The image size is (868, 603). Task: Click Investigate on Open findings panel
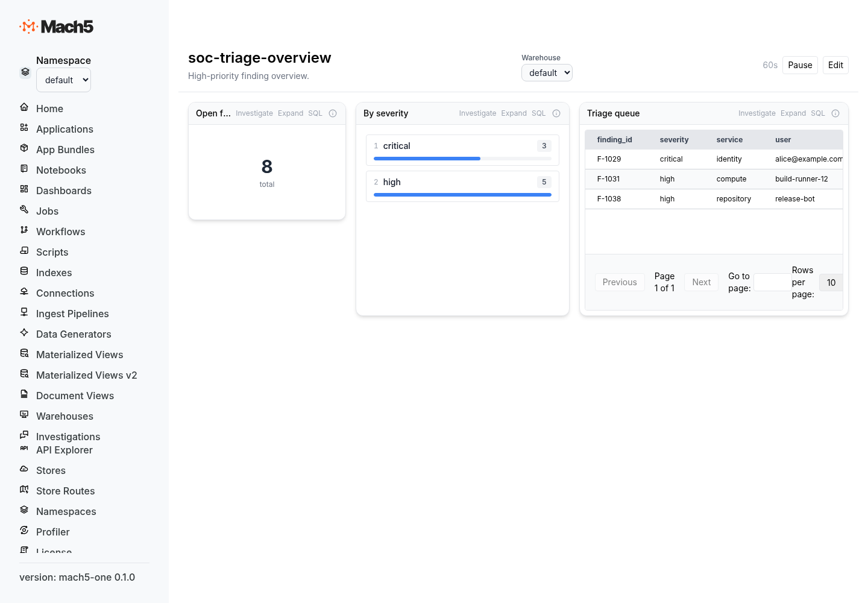coord(254,113)
